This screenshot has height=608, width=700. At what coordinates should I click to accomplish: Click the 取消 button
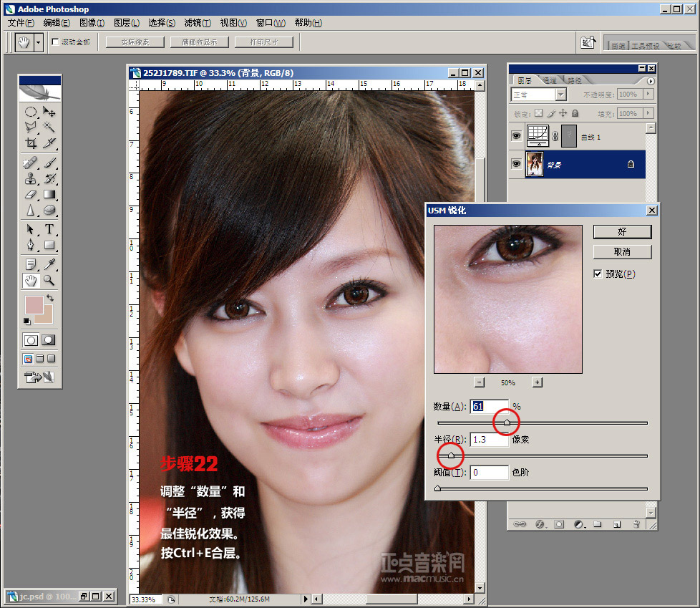[622, 251]
